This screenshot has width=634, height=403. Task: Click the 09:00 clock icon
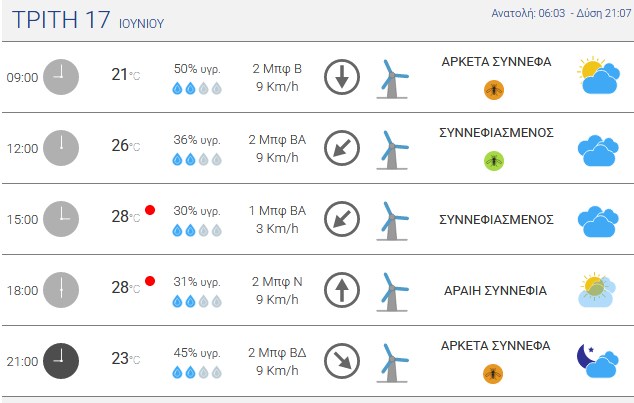[x=61, y=77]
